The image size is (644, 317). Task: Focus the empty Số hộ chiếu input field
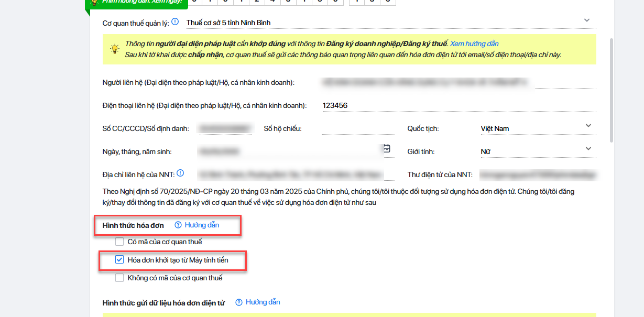pyautogui.click(x=358, y=128)
